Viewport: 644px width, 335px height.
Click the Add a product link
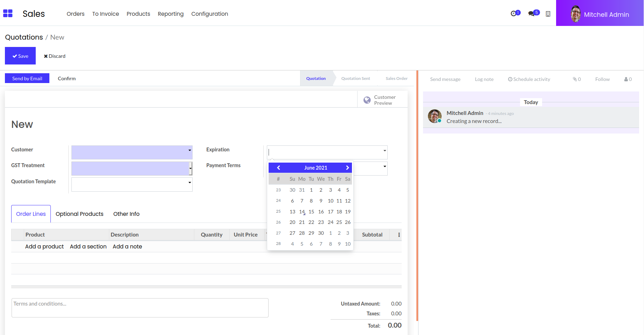(44, 247)
